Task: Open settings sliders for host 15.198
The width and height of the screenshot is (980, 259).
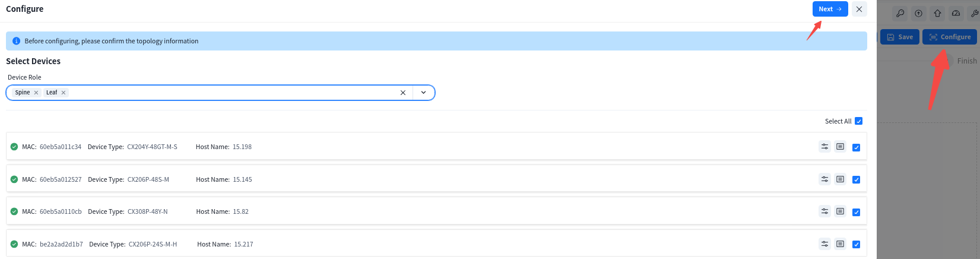Action: pyautogui.click(x=824, y=147)
